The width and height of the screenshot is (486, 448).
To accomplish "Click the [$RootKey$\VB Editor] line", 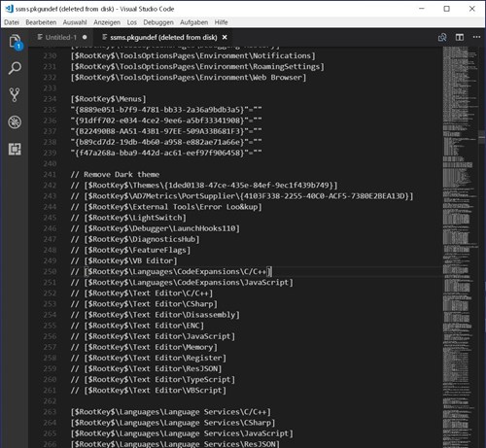I will [124, 260].
